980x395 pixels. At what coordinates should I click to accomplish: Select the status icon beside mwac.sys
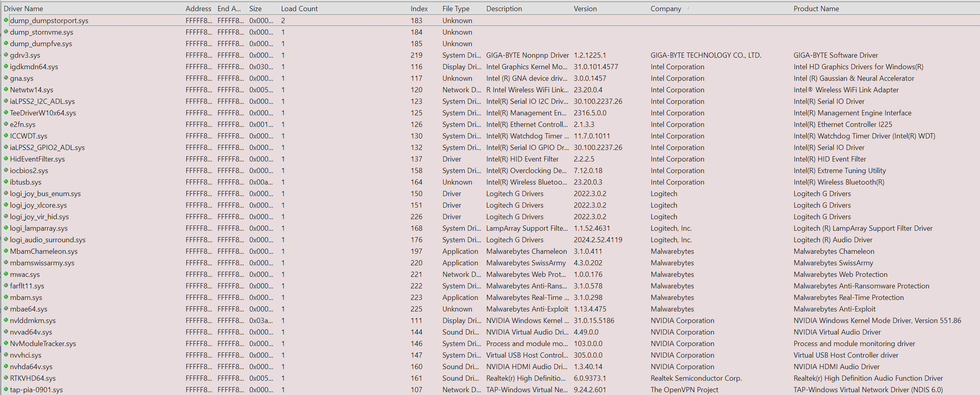pos(6,274)
